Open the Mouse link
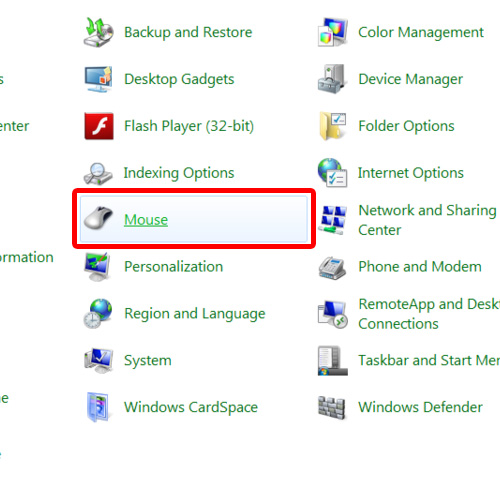Viewport: 500px width, 500px height. point(146,220)
